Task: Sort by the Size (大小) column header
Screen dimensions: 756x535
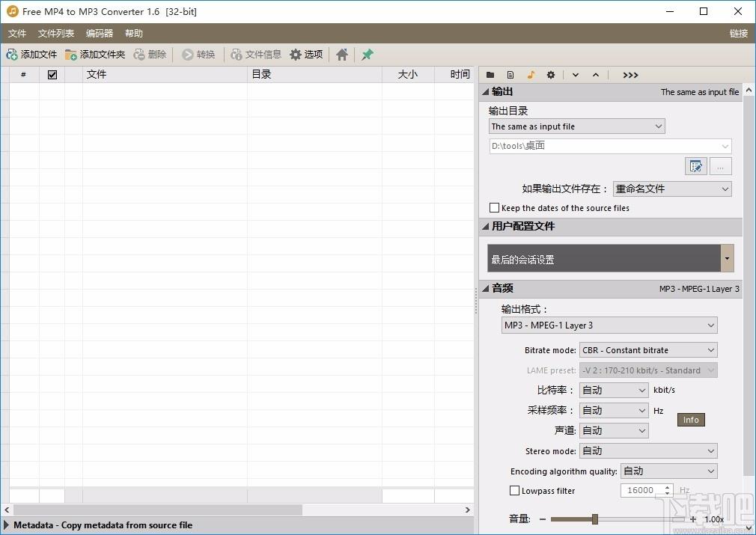Action: [x=408, y=75]
